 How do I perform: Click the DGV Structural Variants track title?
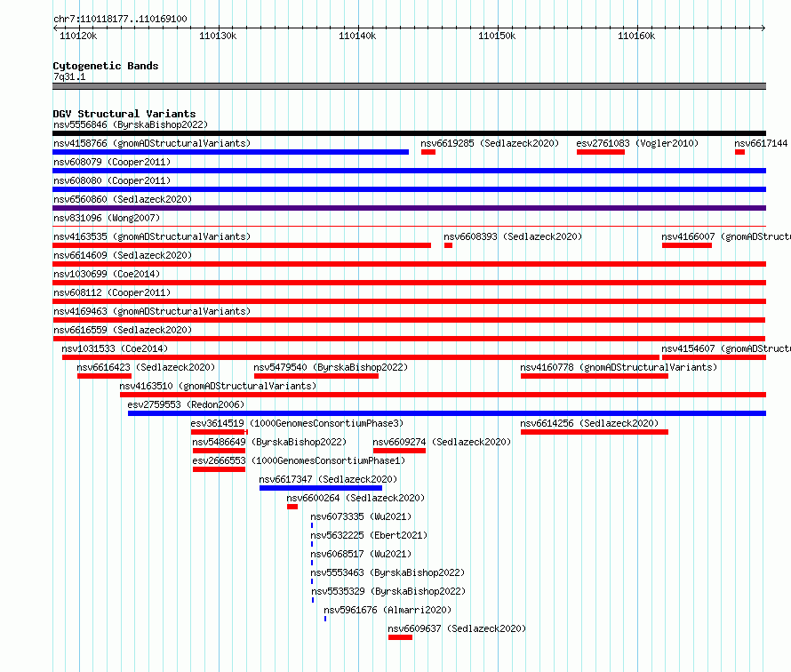pos(124,114)
